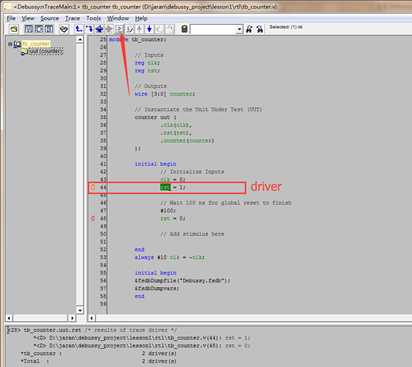Click 'reg clk;' on line 28
The height and width of the screenshot is (367, 412).
coord(147,63)
